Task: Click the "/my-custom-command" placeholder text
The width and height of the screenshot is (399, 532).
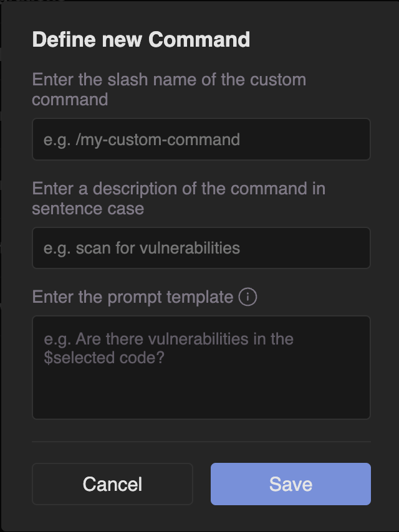Action: point(157,140)
